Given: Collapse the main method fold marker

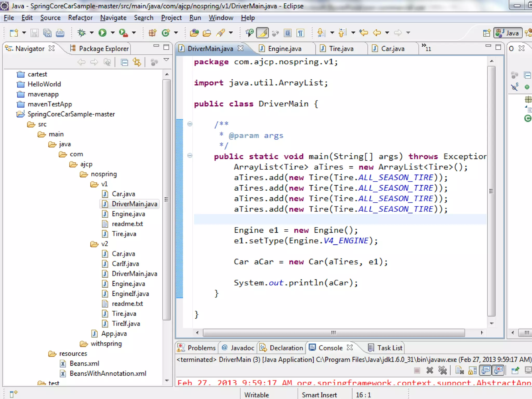Looking at the screenshot, I should [190, 156].
